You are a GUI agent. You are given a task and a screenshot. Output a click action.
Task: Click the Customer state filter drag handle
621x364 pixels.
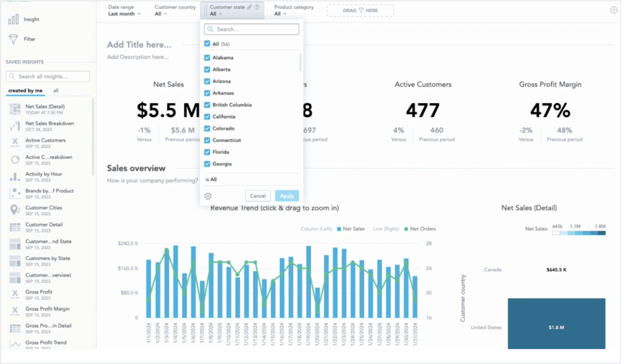tap(205, 11)
